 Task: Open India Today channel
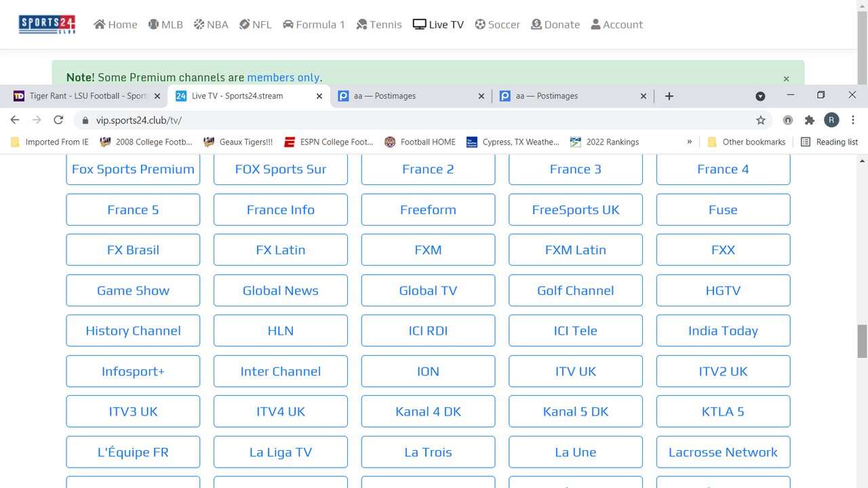click(x=723, y=331)
